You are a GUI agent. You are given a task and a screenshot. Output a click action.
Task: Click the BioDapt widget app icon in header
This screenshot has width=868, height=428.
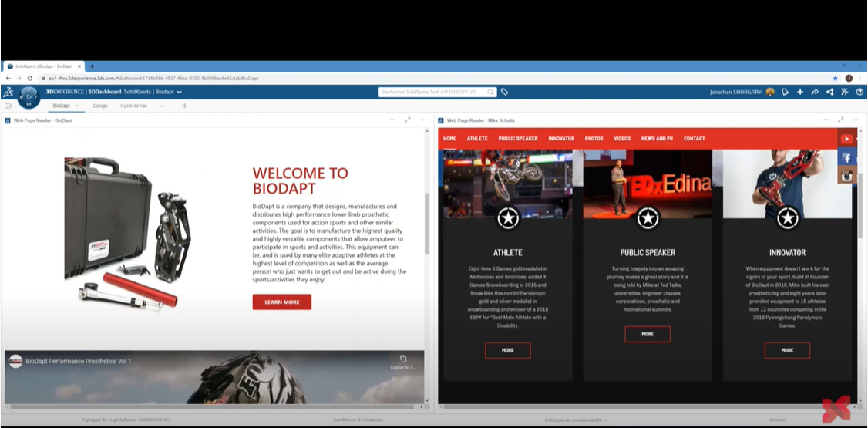8,120
